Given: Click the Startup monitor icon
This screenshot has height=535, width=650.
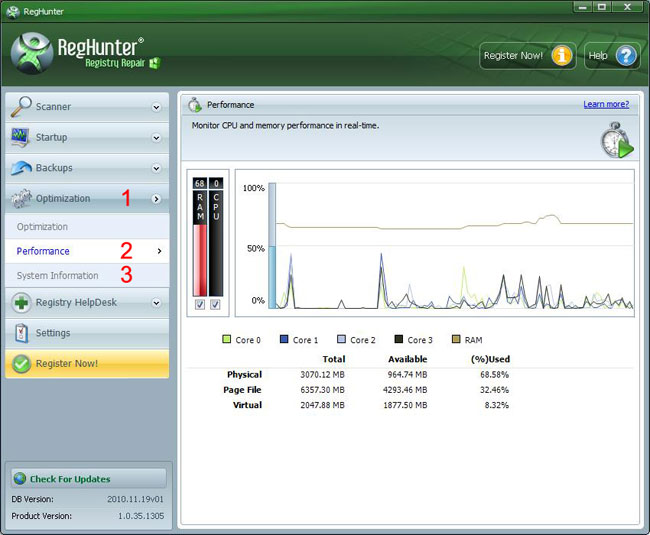Looking at the screenshot, I should coord(20,137).
